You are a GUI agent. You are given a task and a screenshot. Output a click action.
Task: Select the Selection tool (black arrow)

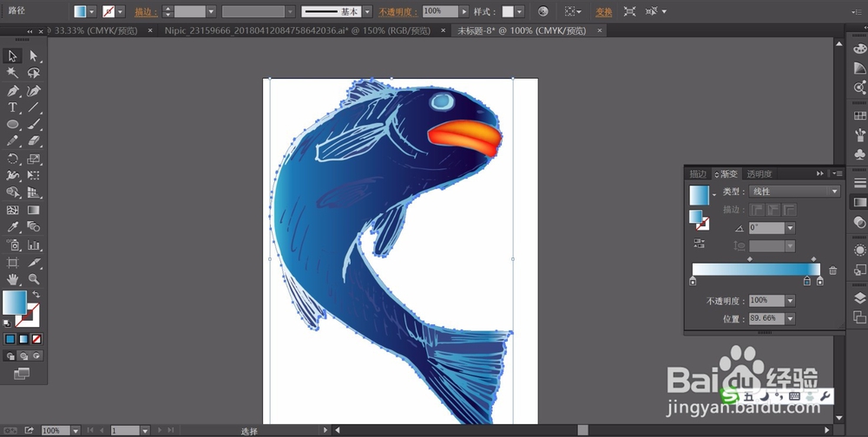click(x=12, y=55)
